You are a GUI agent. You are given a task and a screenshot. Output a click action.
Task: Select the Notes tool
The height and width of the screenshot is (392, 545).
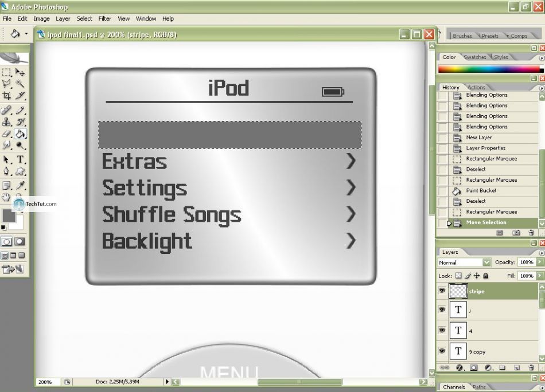pos(7,186)
